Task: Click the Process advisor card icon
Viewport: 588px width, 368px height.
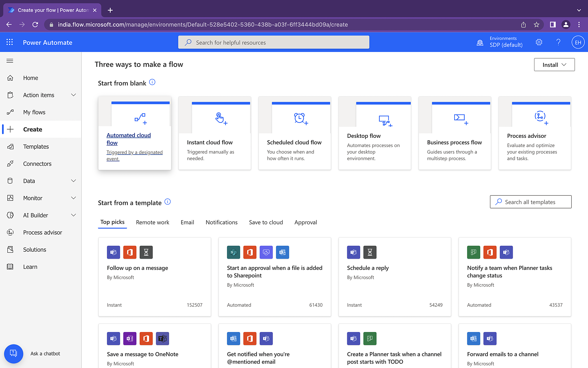Action: [x=541, y=118]
